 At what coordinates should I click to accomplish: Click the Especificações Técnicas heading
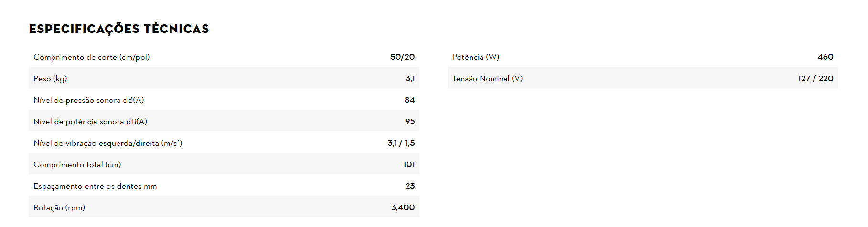point(119,29)
